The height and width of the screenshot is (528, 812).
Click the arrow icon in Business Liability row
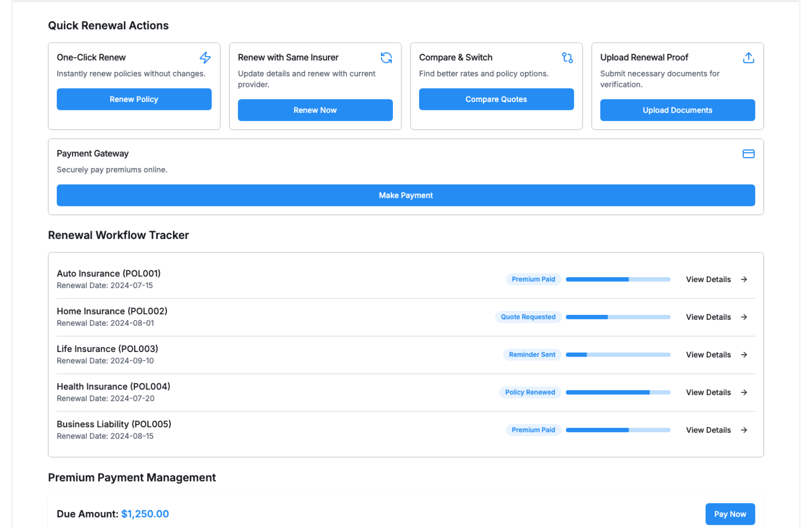[x=744, y=430]
